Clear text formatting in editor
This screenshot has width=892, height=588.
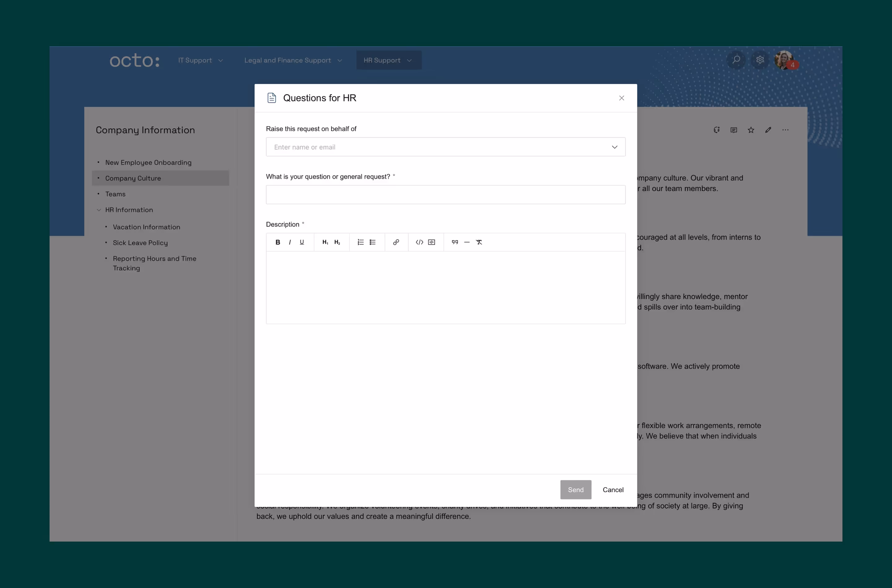(x=479, y=242)
